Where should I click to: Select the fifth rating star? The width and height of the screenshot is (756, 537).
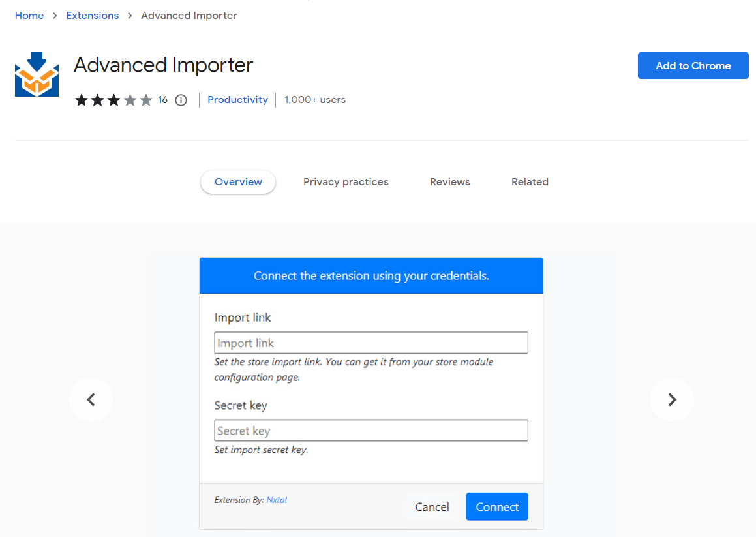pos(147,100)
